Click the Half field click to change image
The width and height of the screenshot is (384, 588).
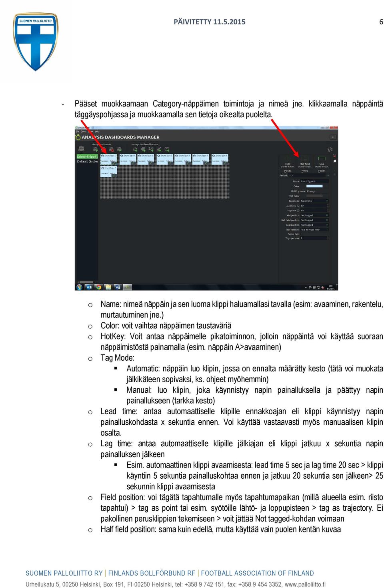(305, 161)
